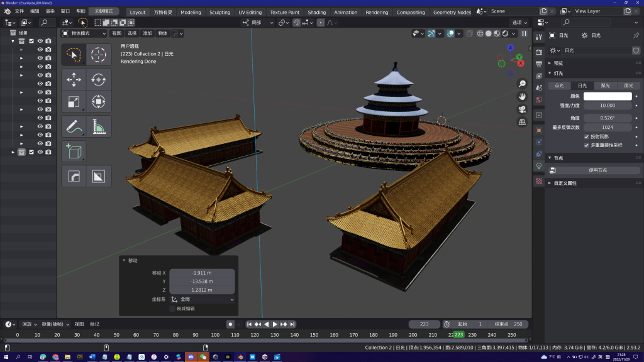This screenshot has height=362, width=644.
Task: Toggle proportional editing
Action: (321, 23)
